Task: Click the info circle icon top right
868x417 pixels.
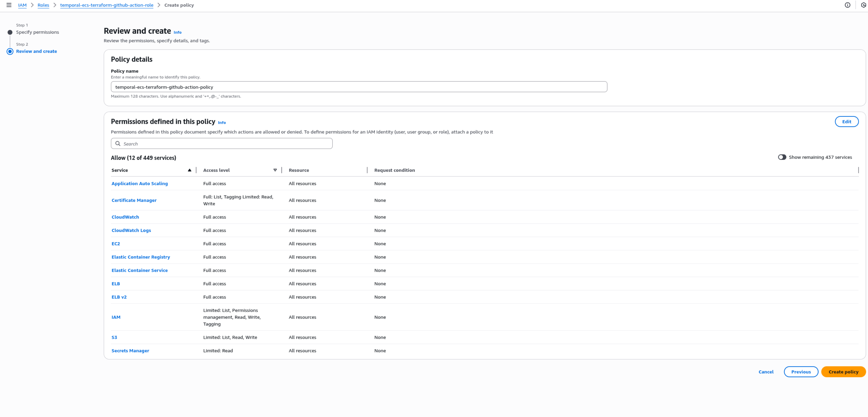Action: tap(847, 5)
